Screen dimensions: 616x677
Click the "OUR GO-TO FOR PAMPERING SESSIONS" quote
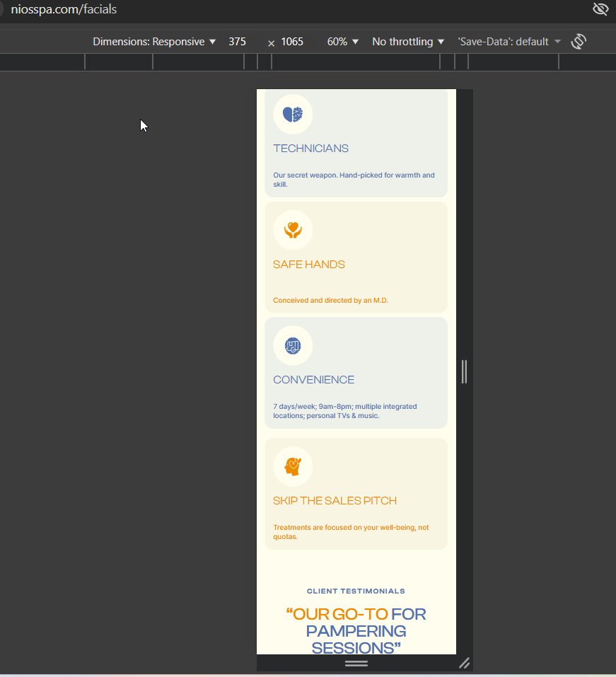click(356, 631)
